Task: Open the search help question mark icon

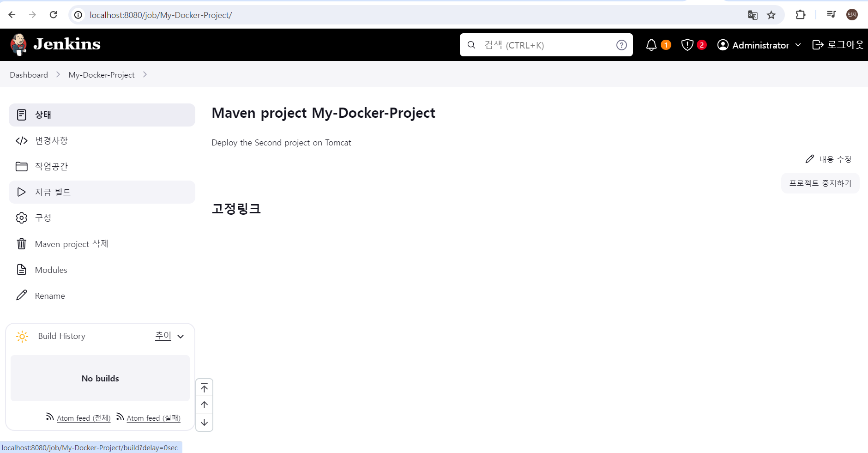Action: (621, 45)
